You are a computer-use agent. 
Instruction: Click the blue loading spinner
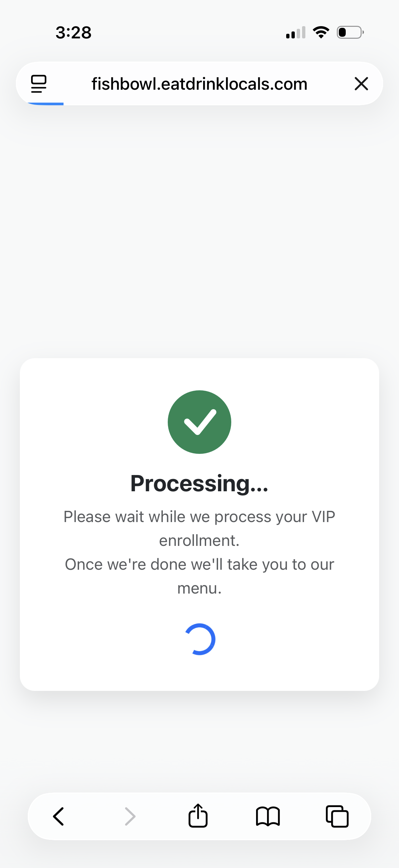pyautogui.click(x=200, y=639)
